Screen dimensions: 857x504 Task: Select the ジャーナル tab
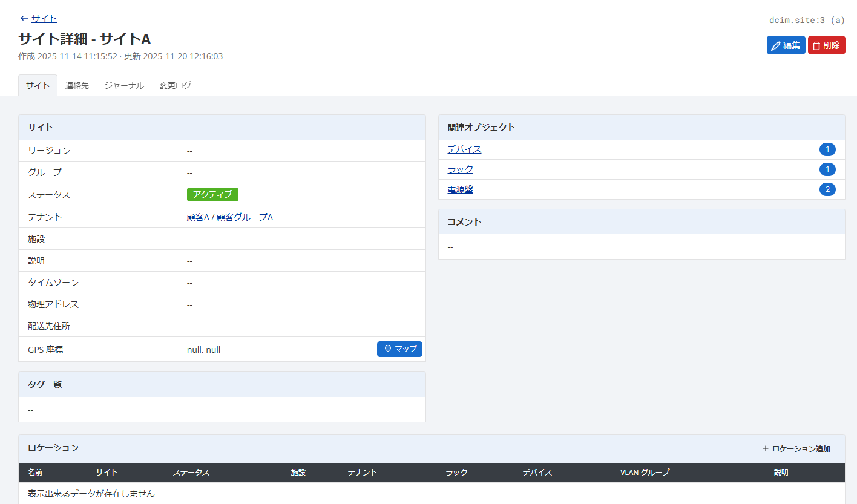[123, 85]
